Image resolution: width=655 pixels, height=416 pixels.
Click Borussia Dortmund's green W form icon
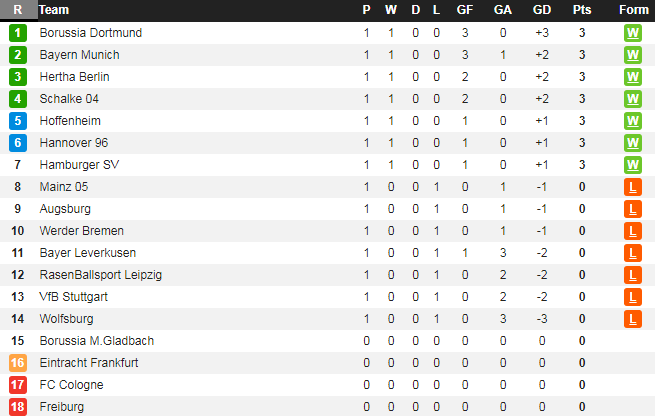632,33
